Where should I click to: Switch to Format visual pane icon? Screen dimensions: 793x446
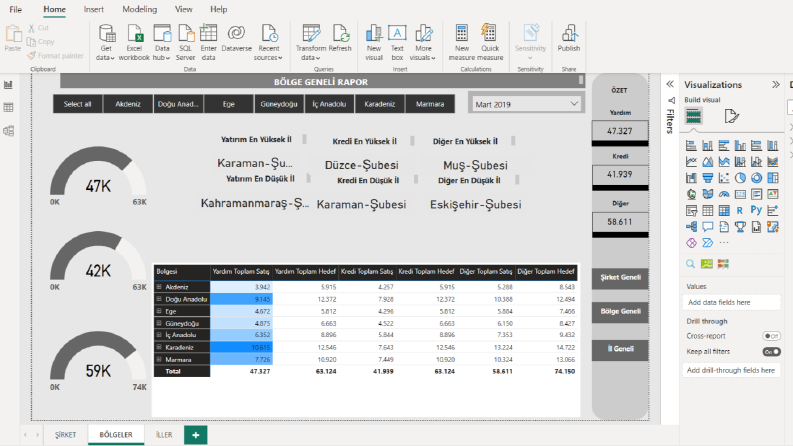(x=731, y=116)
